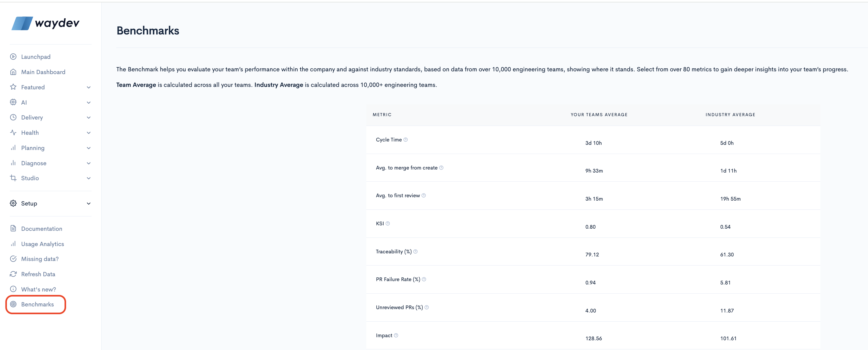
Task: Open Usage Analytics
Action: [42, 244]
